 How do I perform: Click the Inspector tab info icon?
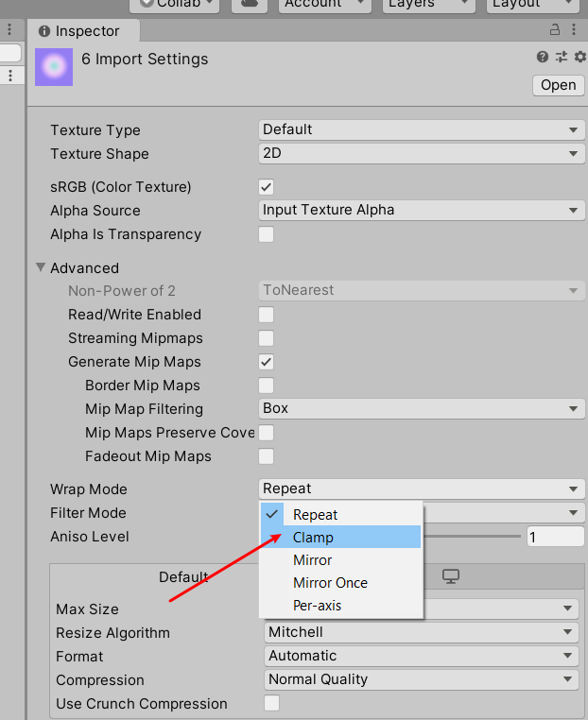[44, 31]
